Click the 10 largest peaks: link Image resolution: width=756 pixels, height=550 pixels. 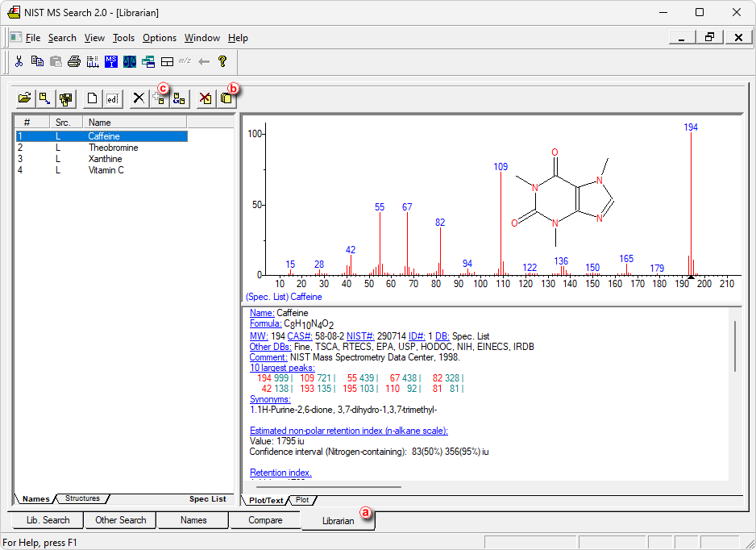pos(282,368)
